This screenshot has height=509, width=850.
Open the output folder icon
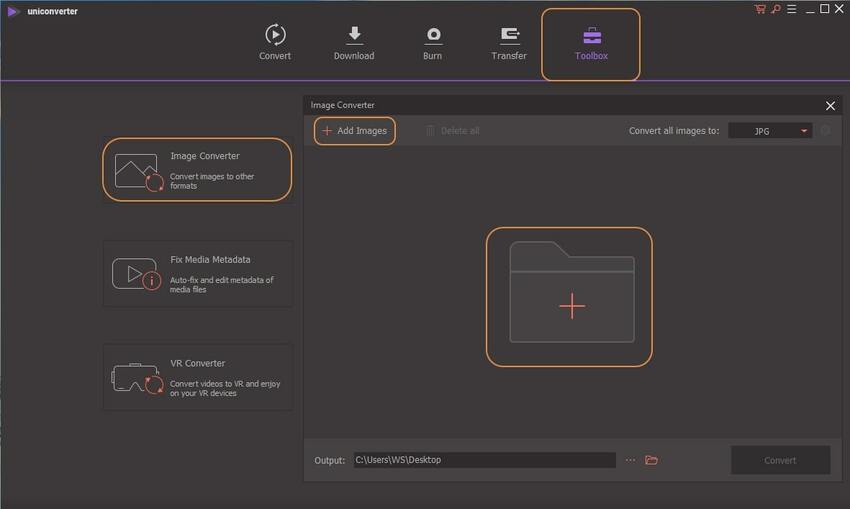coord(651,460)
